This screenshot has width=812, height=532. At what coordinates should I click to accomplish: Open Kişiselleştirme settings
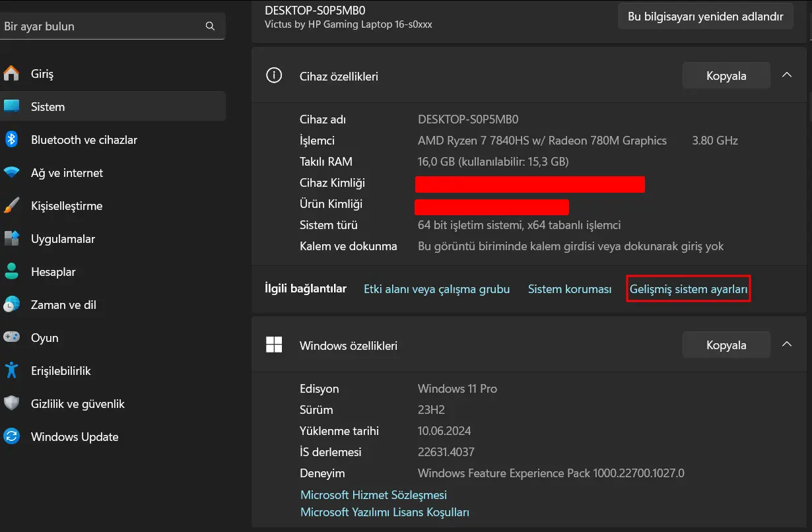[113, 205]
